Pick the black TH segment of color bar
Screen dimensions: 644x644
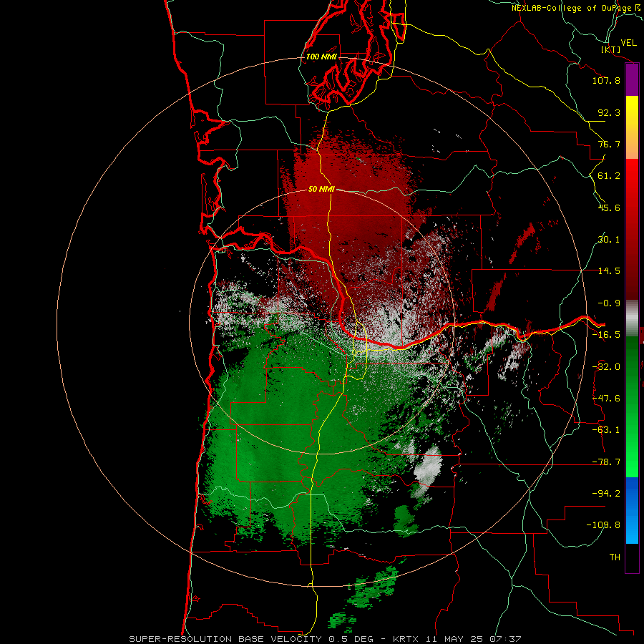tap(632, 558)
